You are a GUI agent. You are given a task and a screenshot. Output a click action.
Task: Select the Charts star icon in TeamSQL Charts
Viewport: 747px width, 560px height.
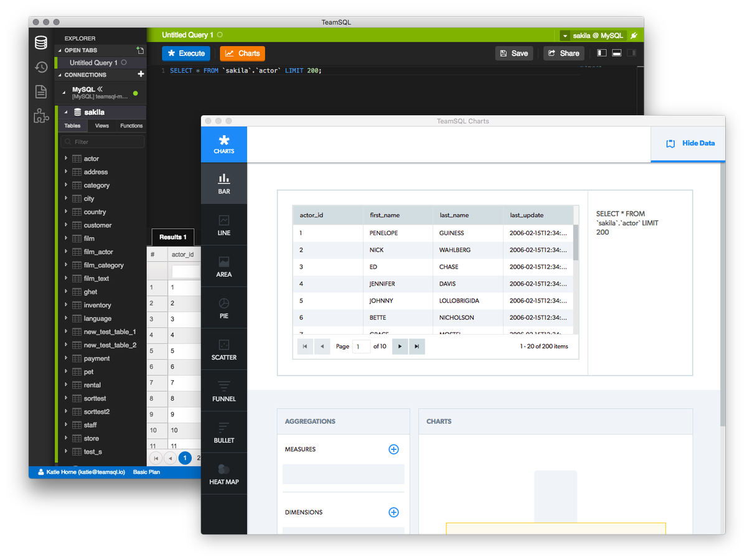[x=224, y=144]
